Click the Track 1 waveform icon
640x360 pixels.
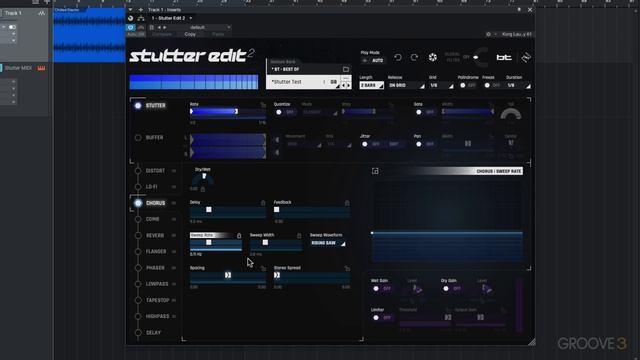42,13
